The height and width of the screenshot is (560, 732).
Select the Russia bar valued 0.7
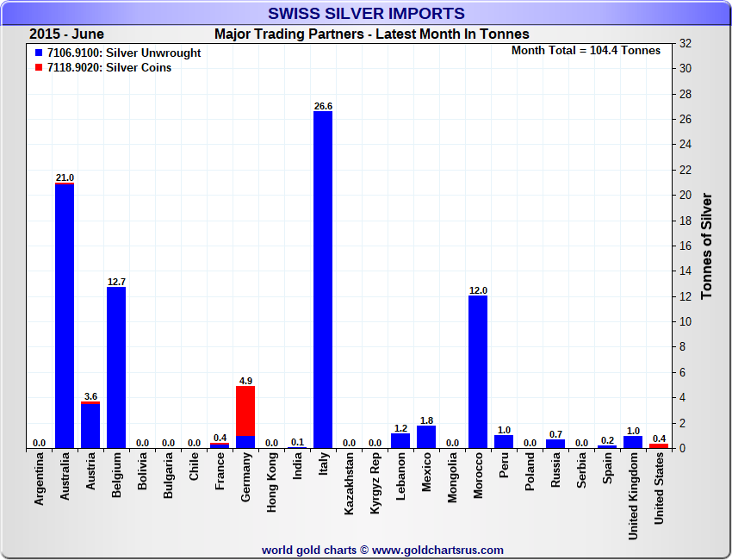click(x=555, y=444)
